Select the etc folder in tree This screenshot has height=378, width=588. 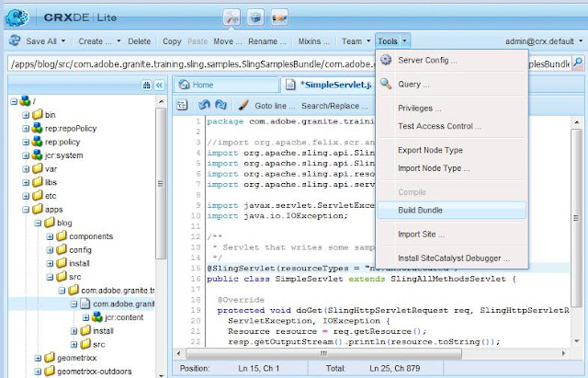point(51,196)
